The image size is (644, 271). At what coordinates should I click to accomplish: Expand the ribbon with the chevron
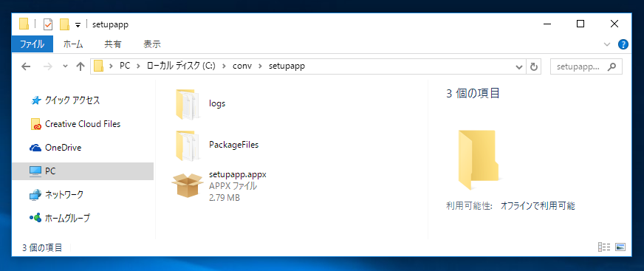click(x=607, y=44)
